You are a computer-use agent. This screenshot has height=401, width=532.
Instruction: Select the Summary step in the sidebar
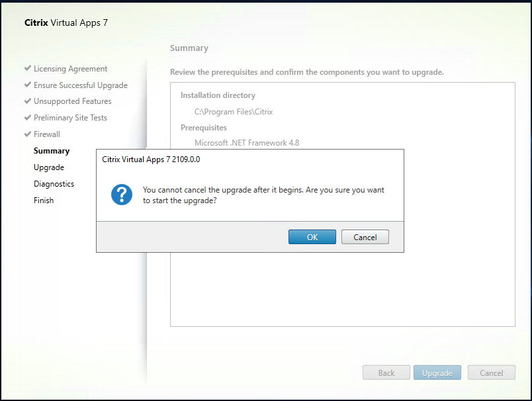click(52, 151)
